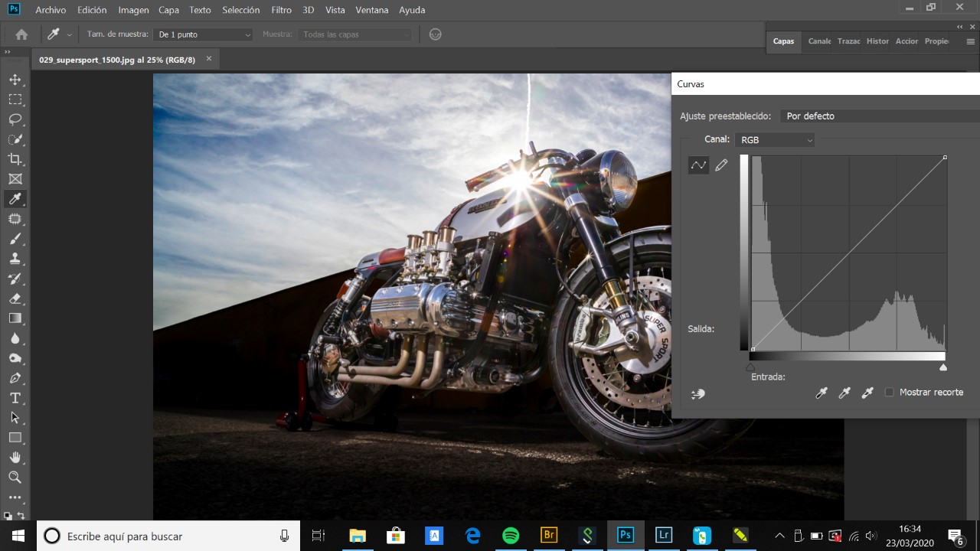The height and width of the screenshot is (551, 980).
Task: Switch to the Canales panel tab
Action: (819, 41)
